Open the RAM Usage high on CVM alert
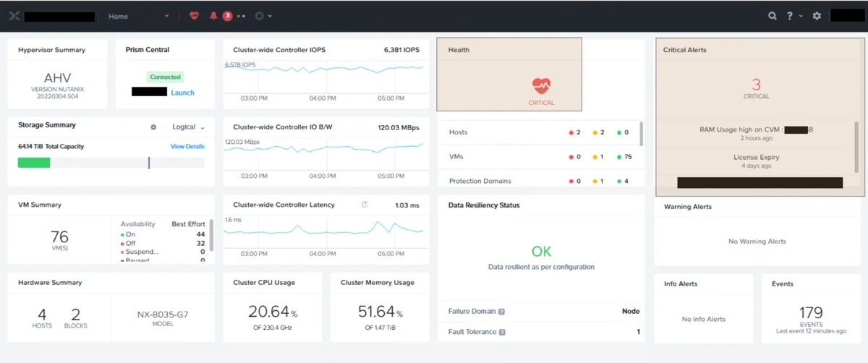Image resolution: width=868 pixels, height=363 pixels. [757, 133]
